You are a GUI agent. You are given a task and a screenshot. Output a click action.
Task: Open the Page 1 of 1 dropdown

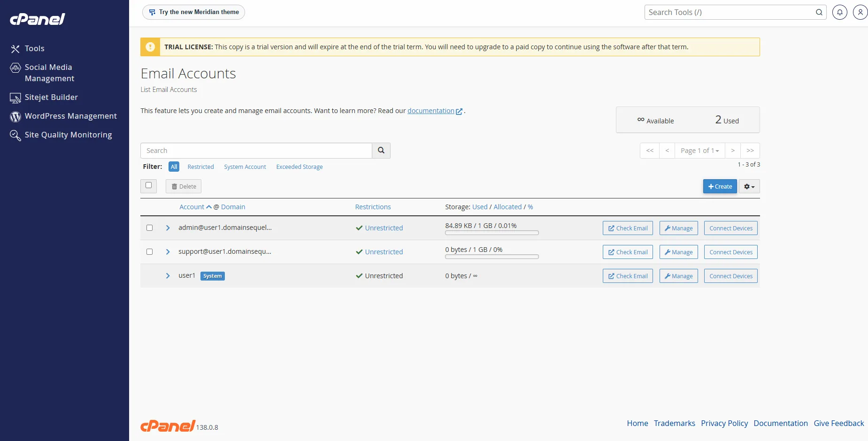click(x=700, y=151)
